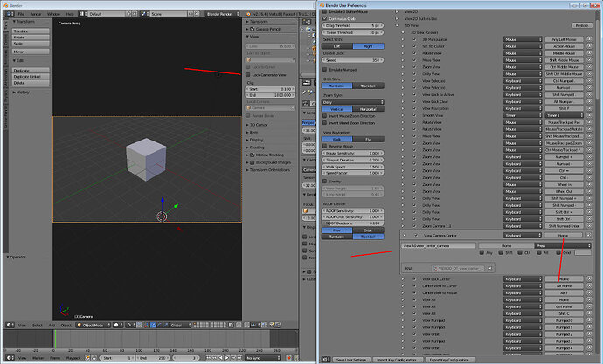This screenshot has width=603, height=364.
Task: Switch view navigation to Fly
Action: tap(368, 139)
